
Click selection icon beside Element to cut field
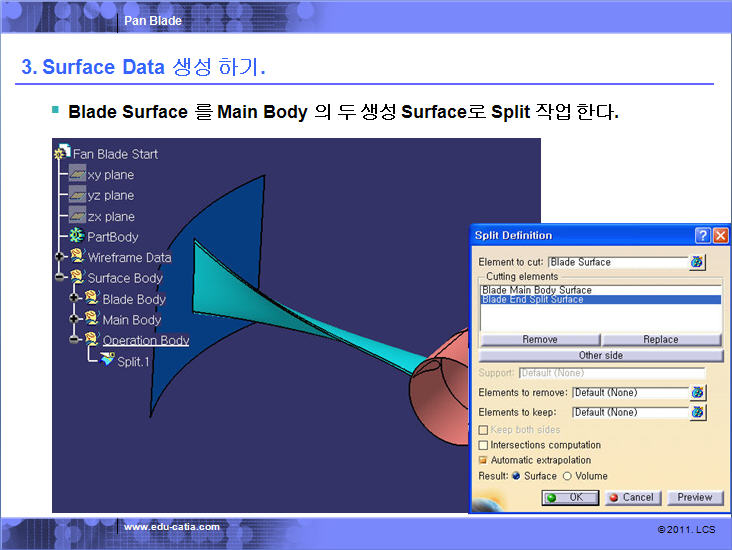pos(697,262)
